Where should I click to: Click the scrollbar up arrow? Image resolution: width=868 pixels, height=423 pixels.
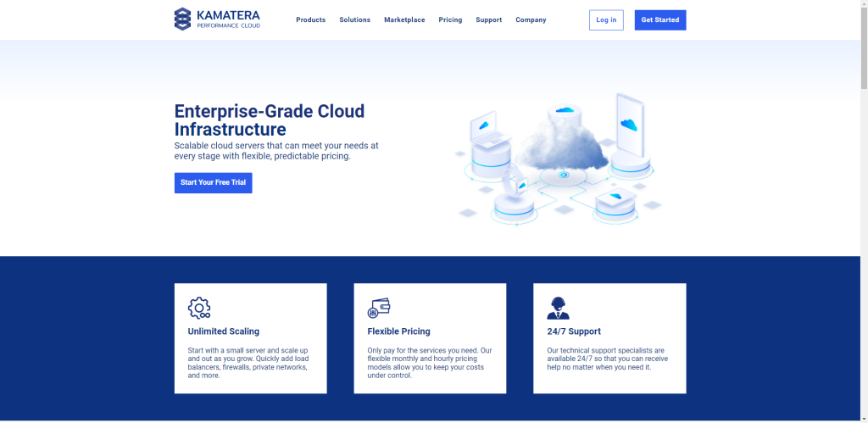click(863, 4)
